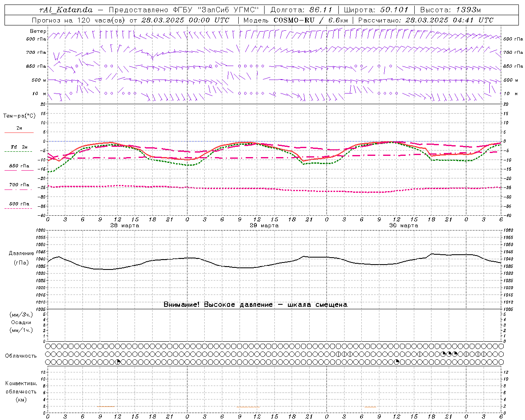This screenshot has height=420, width=525.
Task: Click the Давление section label
Action: [21, 253]
